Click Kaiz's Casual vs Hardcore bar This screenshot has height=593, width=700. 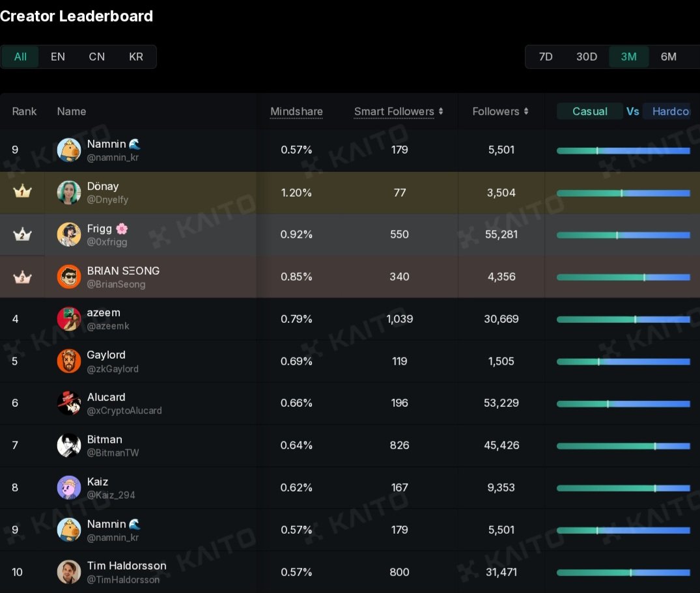[623, 488]
